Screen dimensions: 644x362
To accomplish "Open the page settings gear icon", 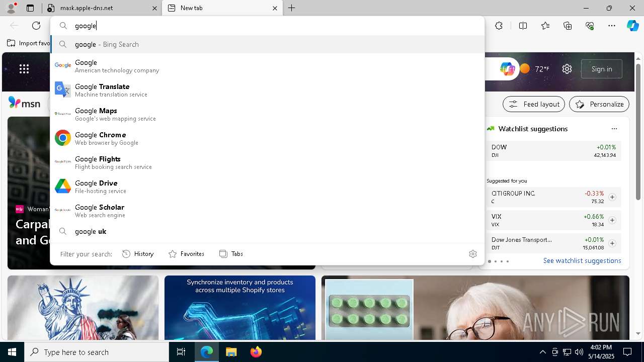I will [567, 69].
